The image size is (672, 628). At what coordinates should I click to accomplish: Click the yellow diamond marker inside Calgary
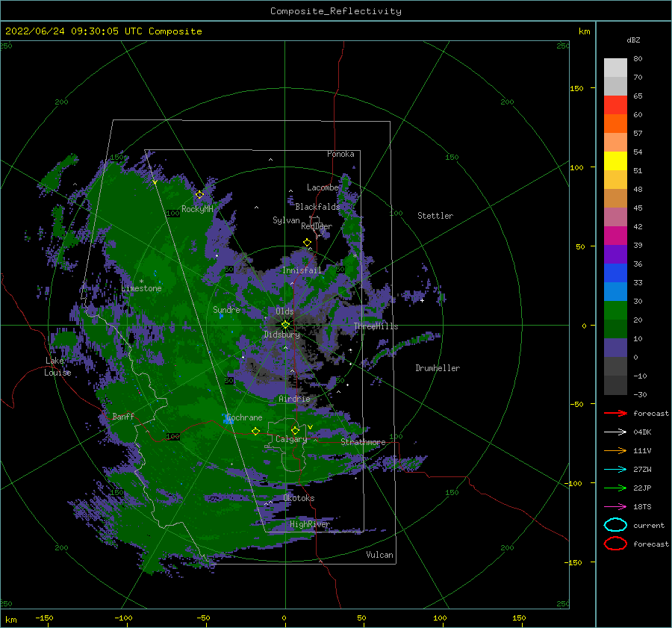click(x=295, y=430)
